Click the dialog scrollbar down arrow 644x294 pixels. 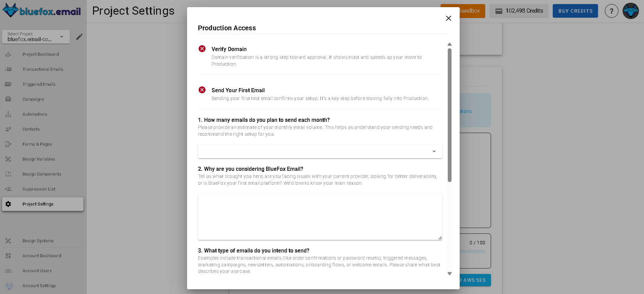point(449,274)
